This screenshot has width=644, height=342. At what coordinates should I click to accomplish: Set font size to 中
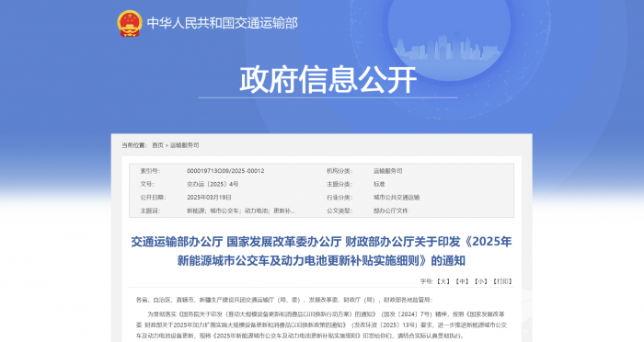[462, 281]
